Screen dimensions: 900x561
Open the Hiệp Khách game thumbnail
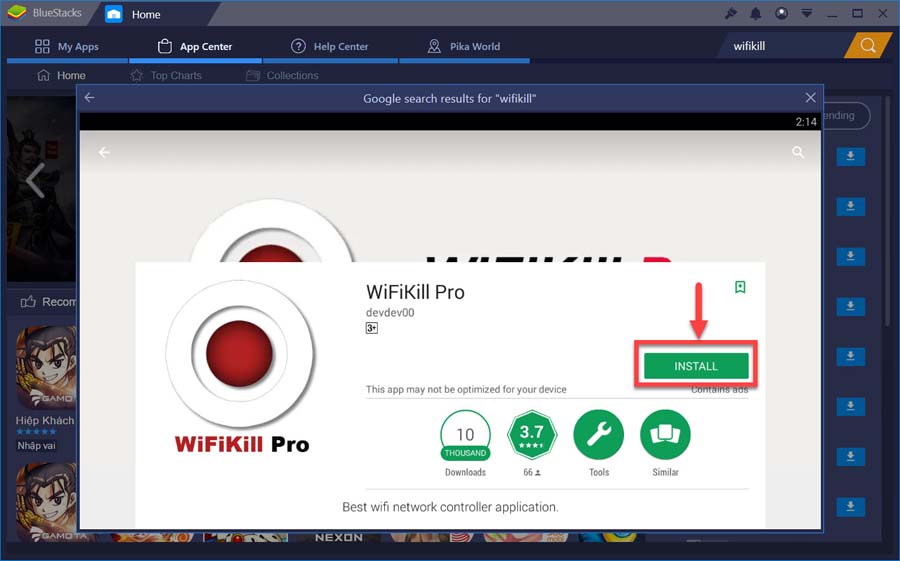click(x=46, y=366)
